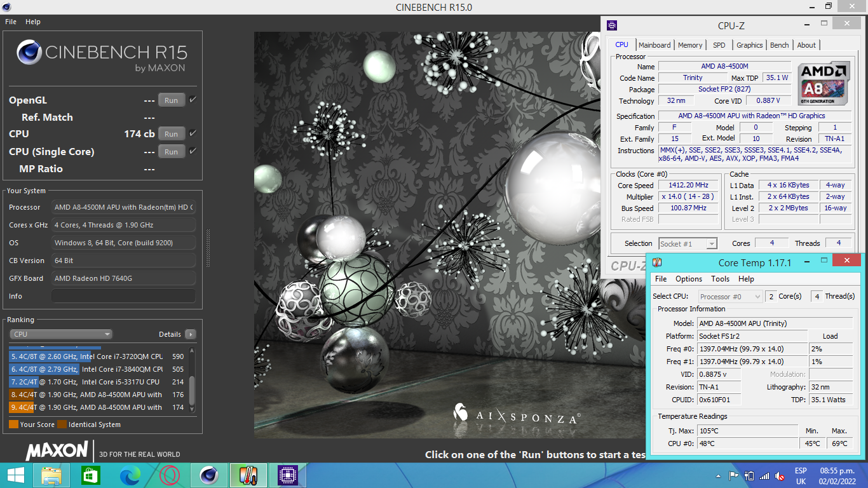Click the power battery tray icon
This screenshot has height=488, width=868.
point(749,476)
